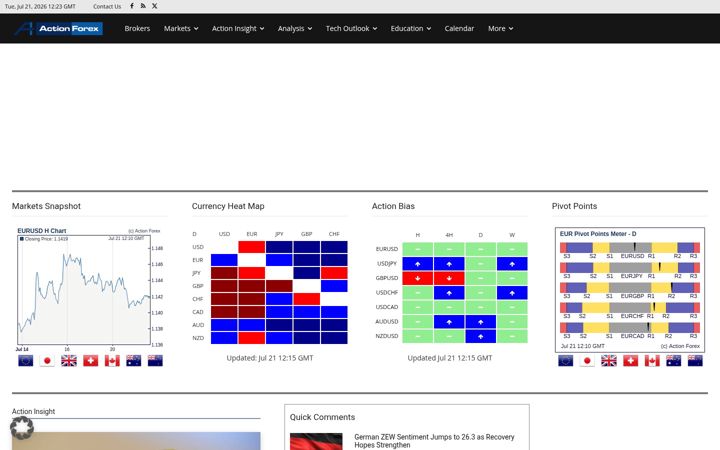This screenshot has height=450, width=720.
Task: Select UK flag under Markets Snapshot chart
Action: pyautogui.click(x=69, y=360)
